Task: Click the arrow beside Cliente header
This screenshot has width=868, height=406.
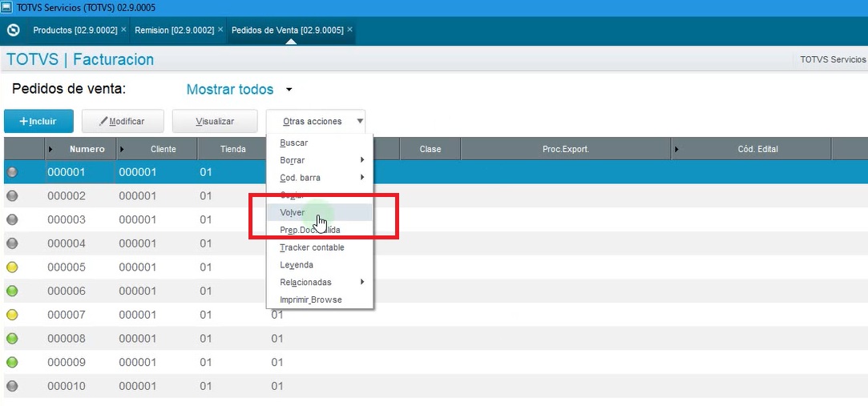Action: 123,149
